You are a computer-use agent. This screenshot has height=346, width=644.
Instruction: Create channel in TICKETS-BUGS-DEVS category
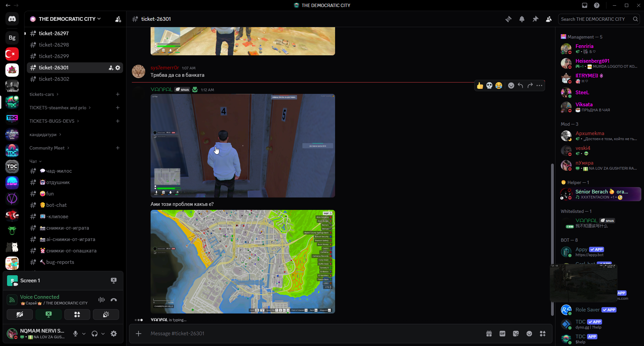118,121
